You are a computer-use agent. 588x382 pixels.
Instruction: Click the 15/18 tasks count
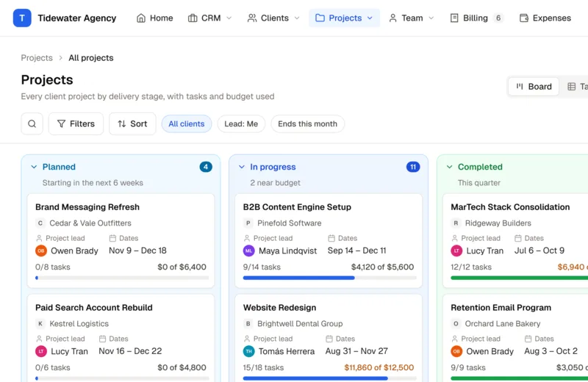[263, 368]
